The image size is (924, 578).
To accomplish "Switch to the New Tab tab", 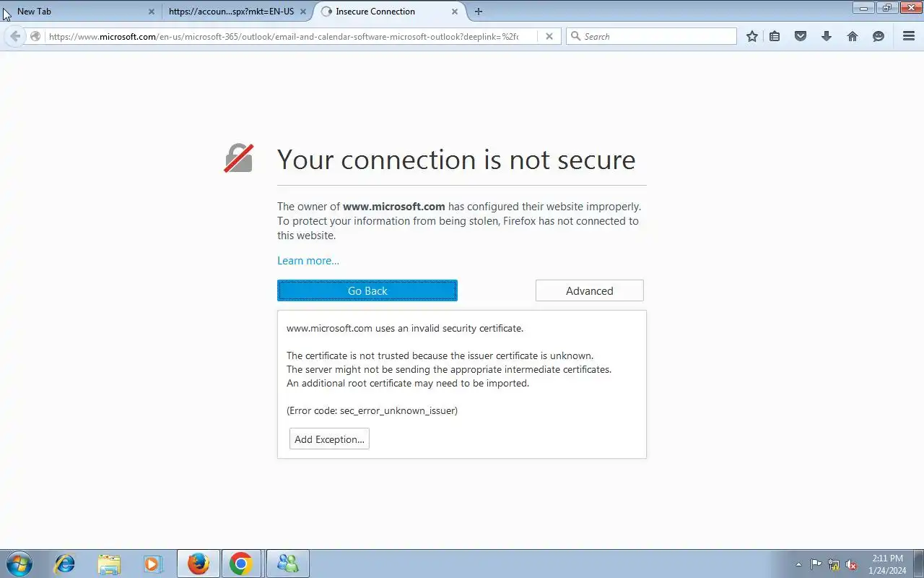I will click(x=81, y=12).
